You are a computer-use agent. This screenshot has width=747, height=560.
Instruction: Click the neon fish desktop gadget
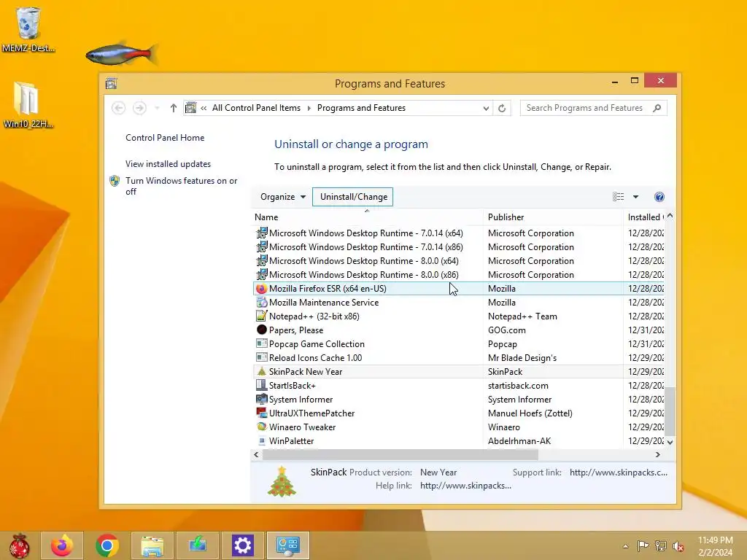coord(122,54)
